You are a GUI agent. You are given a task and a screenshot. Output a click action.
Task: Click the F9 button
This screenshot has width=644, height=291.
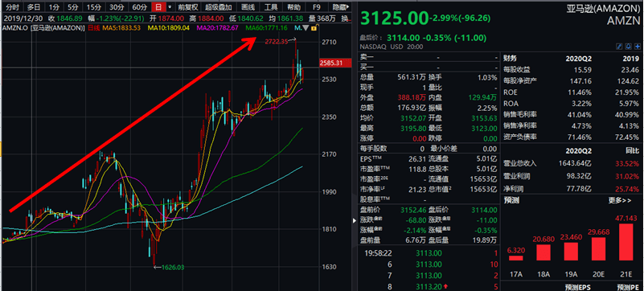(316, 7)
